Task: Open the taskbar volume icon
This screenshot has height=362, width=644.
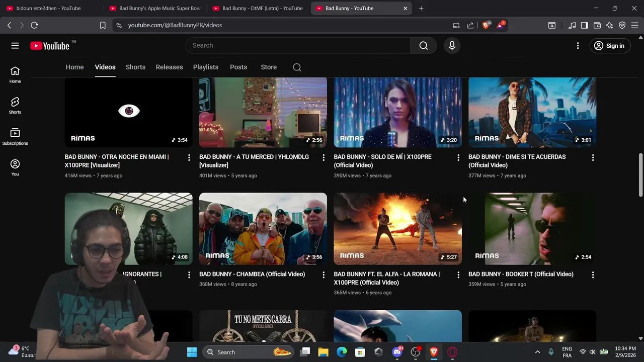Action: click(x=592, y=352)
